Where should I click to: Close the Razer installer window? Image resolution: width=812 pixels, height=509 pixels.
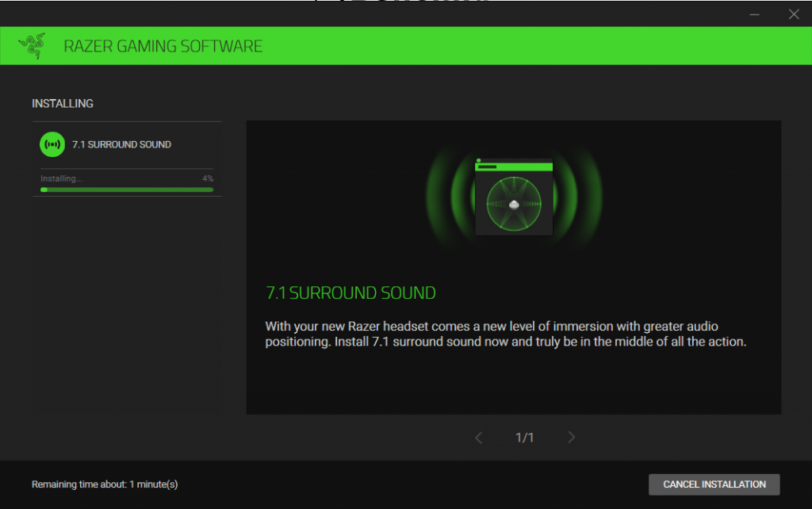click(x=793, y=14)
